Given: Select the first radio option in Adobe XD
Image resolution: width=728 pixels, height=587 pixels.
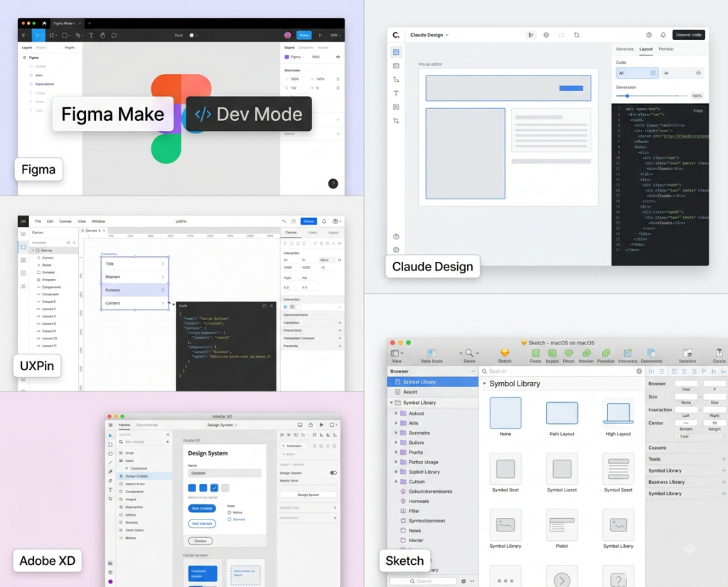Looking at the screenshot, I should (230, 512).
